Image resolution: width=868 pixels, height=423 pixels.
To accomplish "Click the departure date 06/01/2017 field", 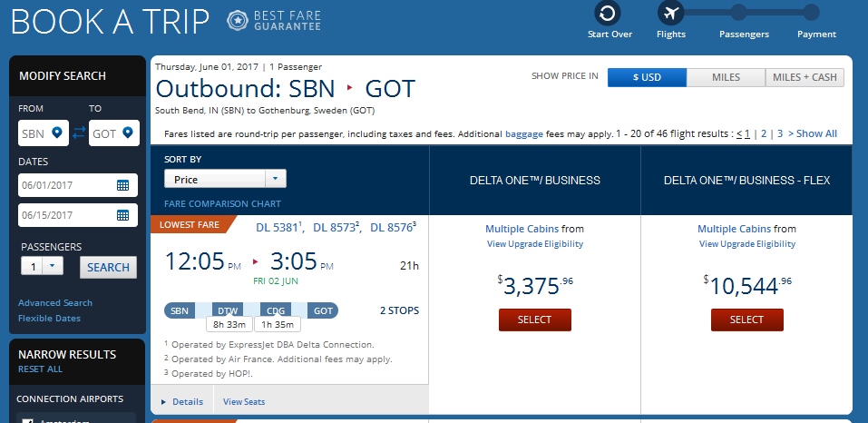I will coord(67,185).
